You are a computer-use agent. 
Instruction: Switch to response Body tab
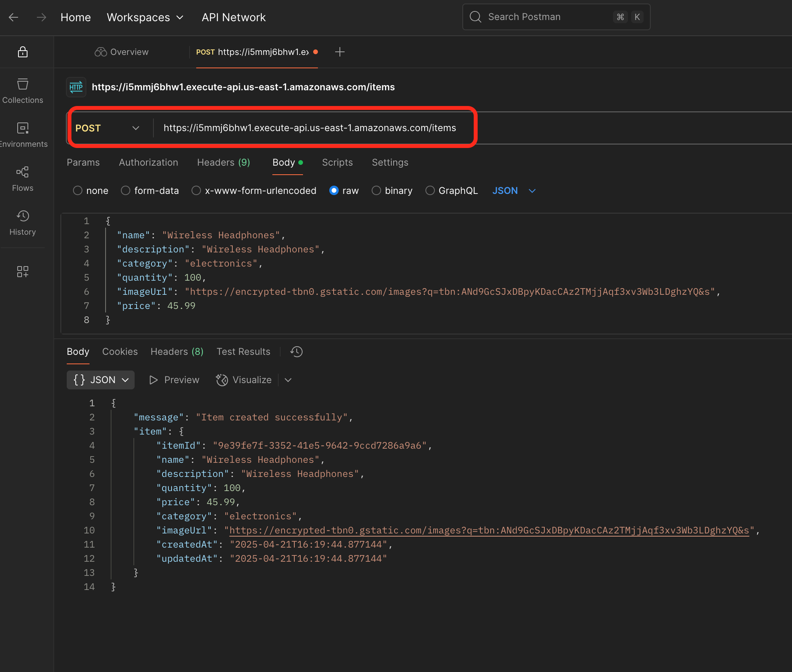coord(78,352)
